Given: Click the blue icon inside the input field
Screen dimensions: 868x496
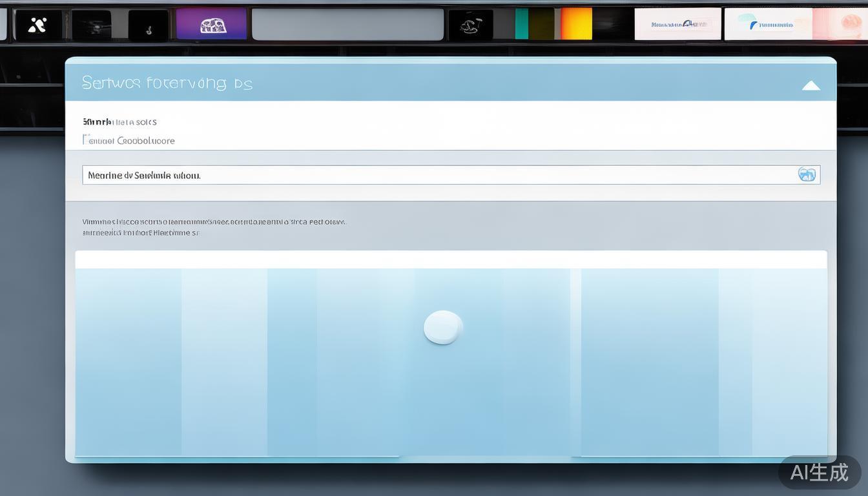Looking at the screenshot, I should [807, 174].
